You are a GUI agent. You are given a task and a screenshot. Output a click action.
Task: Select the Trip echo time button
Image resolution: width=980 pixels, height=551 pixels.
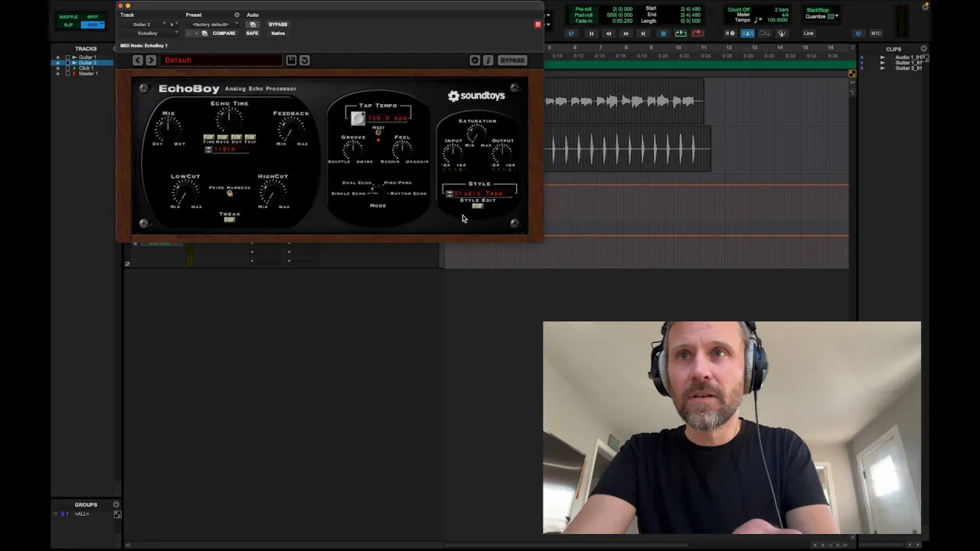tap(250, 138)
